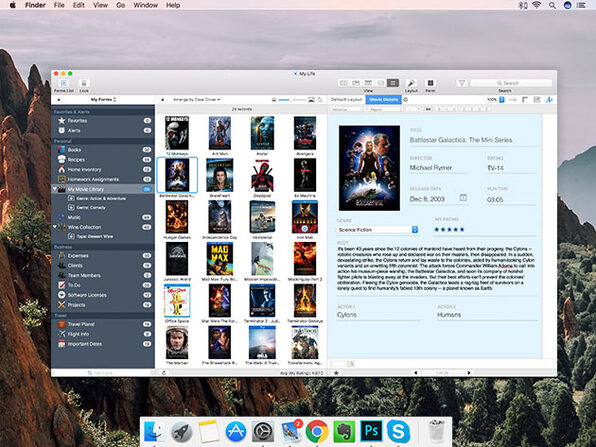This screenshot has width=596, height=447.
Task: Switch to the first view mode icon
Action: 344,83
